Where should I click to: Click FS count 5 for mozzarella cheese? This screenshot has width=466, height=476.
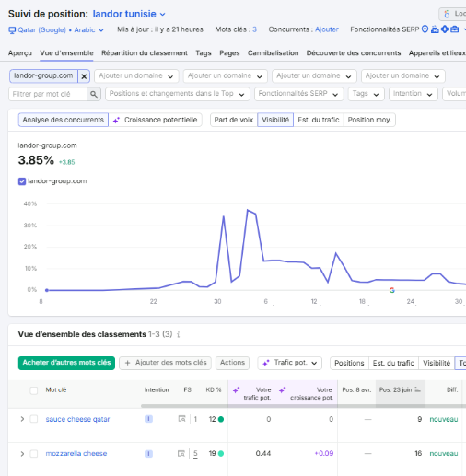195,454
